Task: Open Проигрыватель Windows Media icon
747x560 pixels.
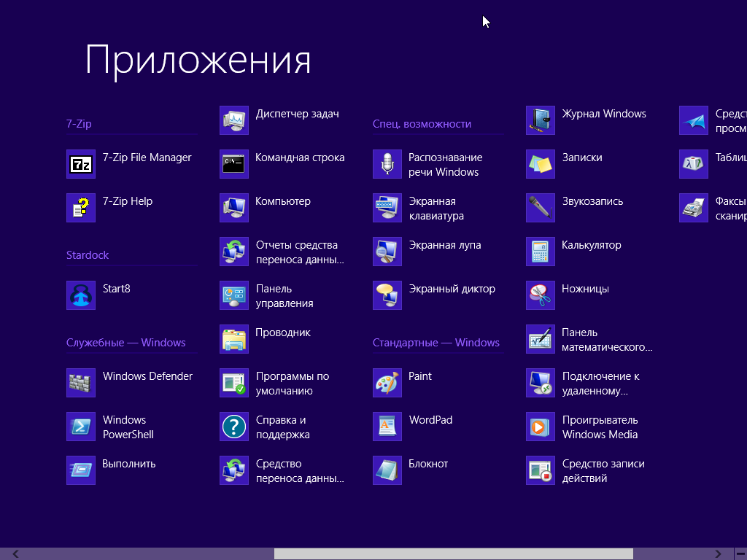Action: 541,427
